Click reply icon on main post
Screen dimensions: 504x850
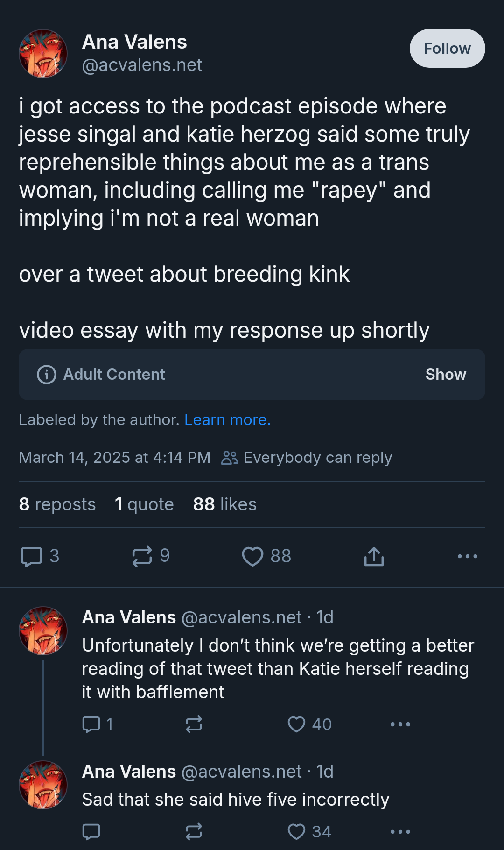click(x=32, y=556)
